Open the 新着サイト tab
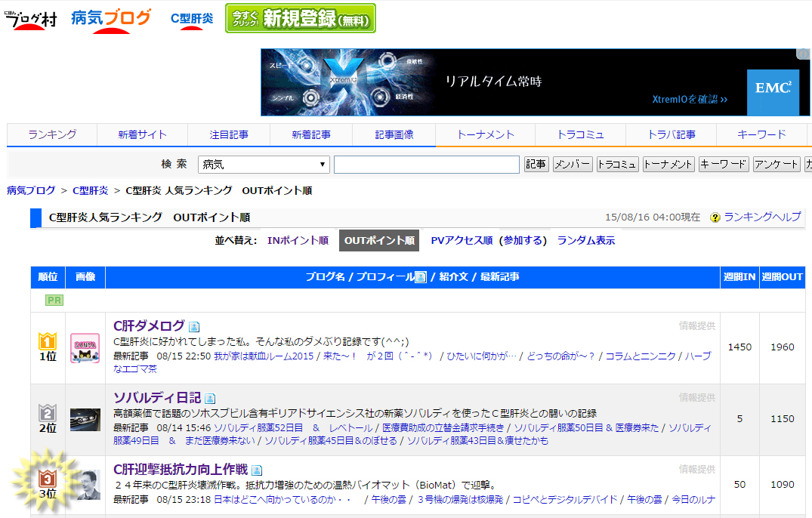 142,134
